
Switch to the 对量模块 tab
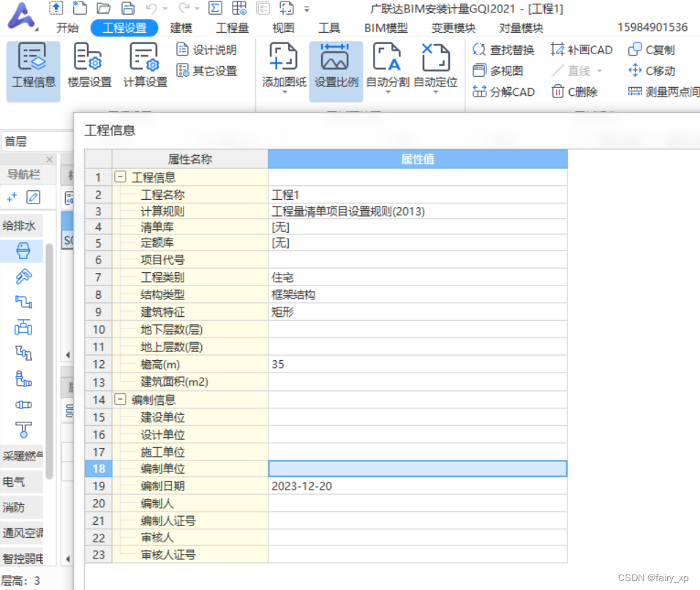(x=521, y=28)
